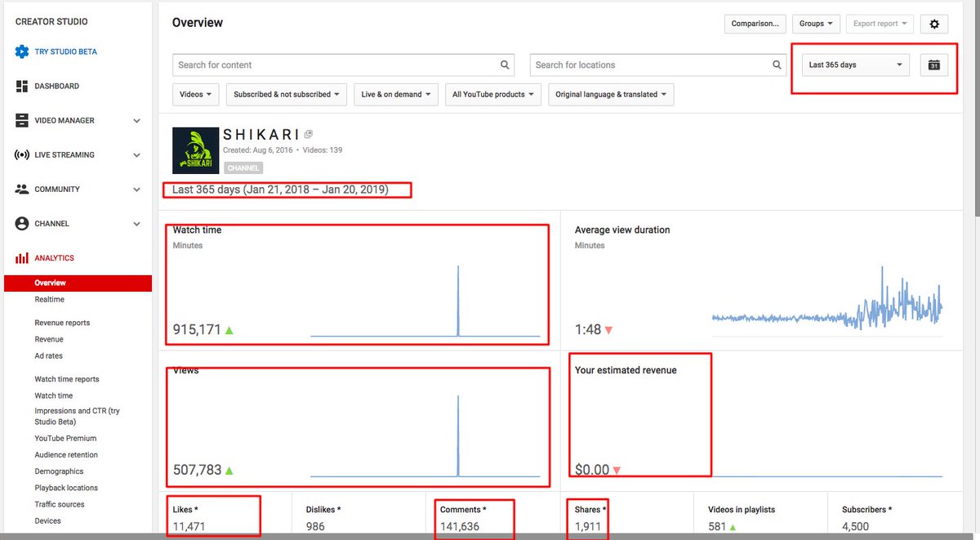Click the content search magnifier icon
The height and width of the screenshot is (540, 980).
click(506, 65)
